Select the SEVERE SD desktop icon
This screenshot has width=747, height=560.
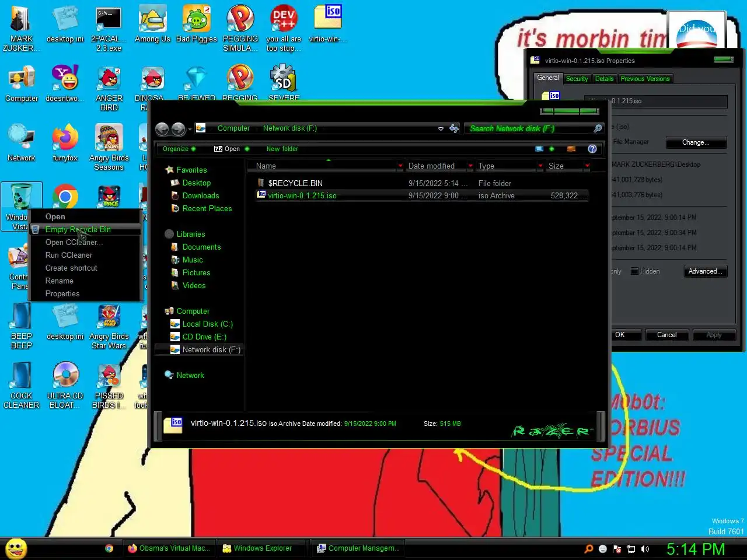point(284,82)
